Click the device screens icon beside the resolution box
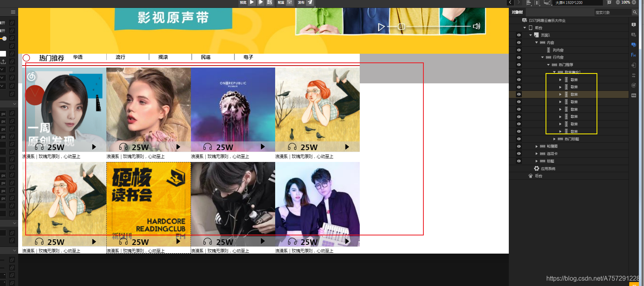 click(x=548, y=3)
